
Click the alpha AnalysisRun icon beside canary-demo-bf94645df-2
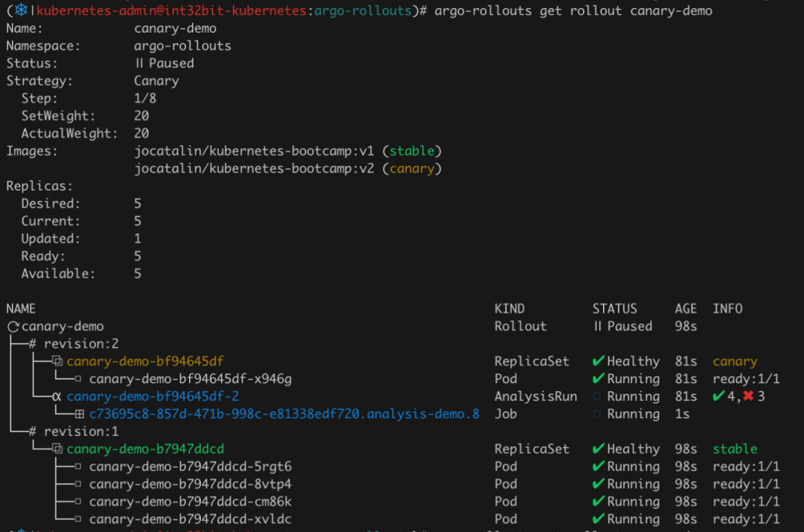pyautogui.click(x=57, y=397)
